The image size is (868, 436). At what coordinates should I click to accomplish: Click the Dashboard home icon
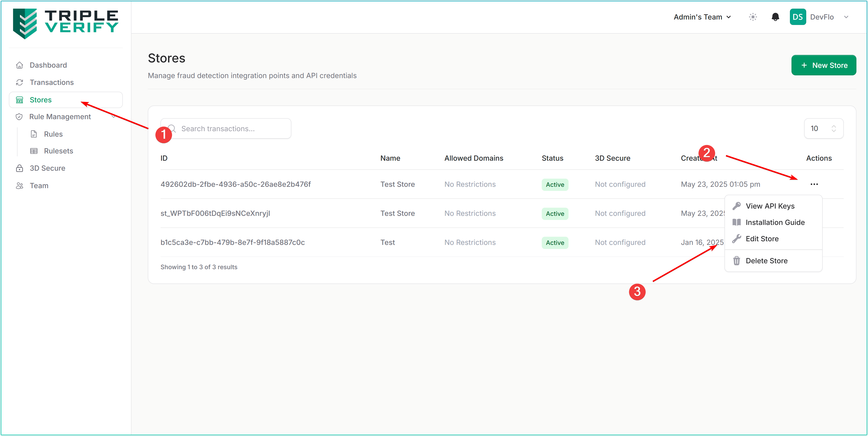point(20,65)
